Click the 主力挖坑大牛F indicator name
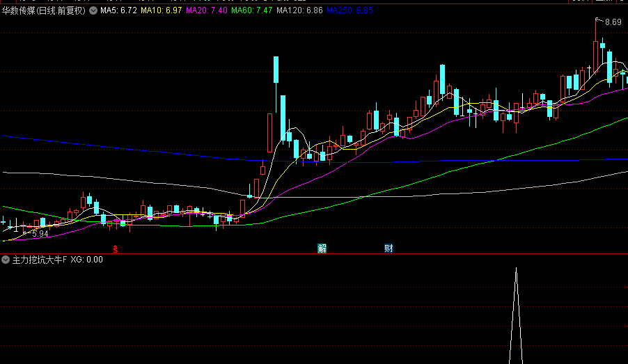 click(40, 260)
